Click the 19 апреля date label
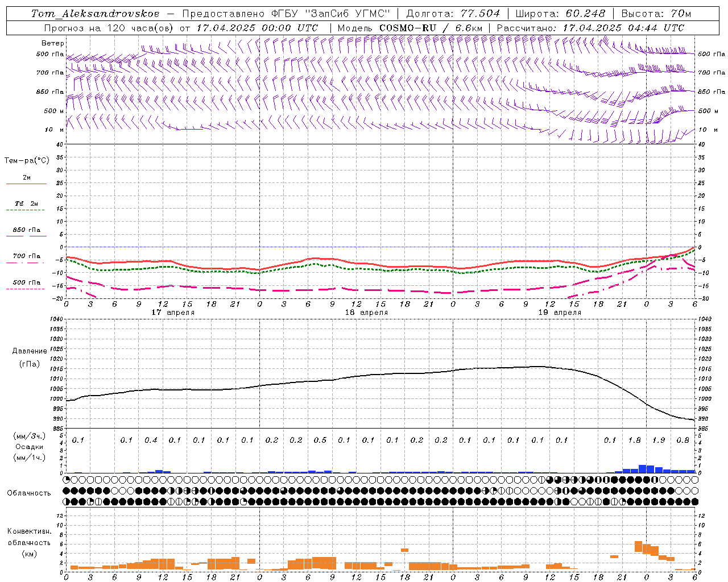Image resolution: width=728 pixels, height=582 pixels. pos(560,313)
